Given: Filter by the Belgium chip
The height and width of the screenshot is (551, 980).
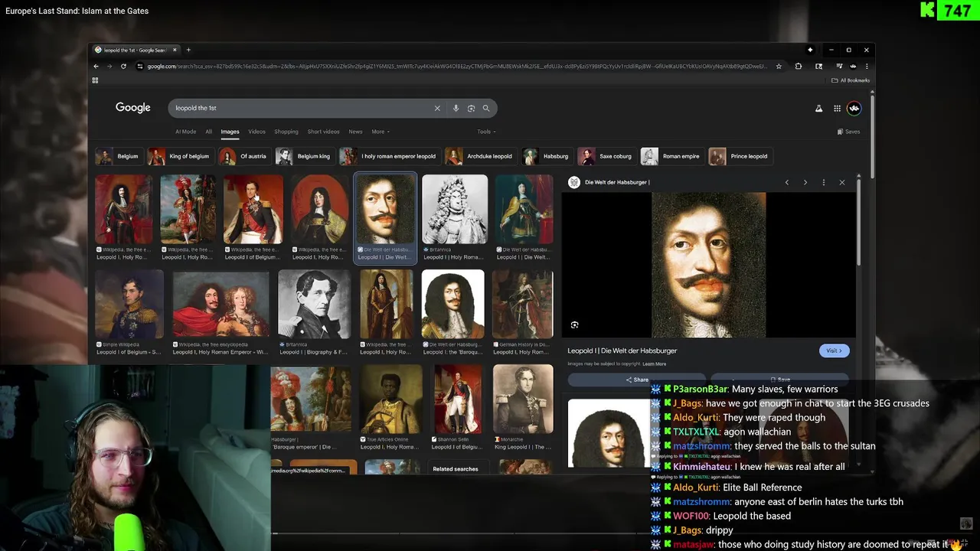Looking at the screenshot, I should [118, 156].
